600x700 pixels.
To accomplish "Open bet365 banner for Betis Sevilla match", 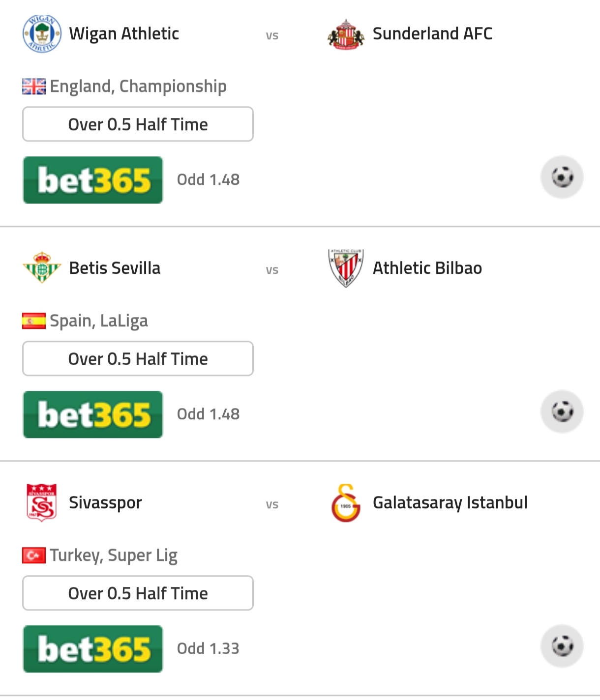I will point(93,414).
